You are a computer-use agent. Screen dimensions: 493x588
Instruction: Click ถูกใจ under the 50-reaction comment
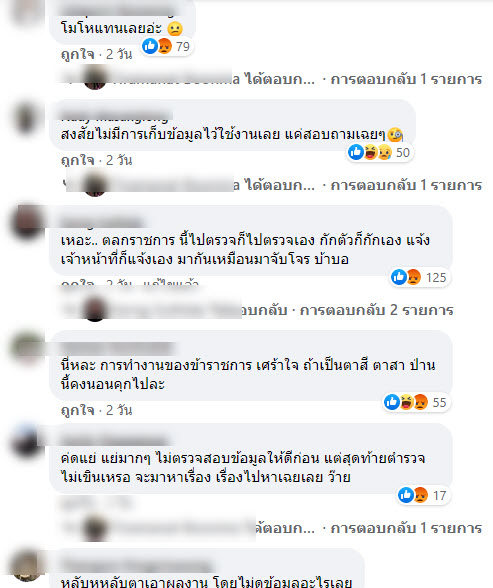[x=78, y=160]
